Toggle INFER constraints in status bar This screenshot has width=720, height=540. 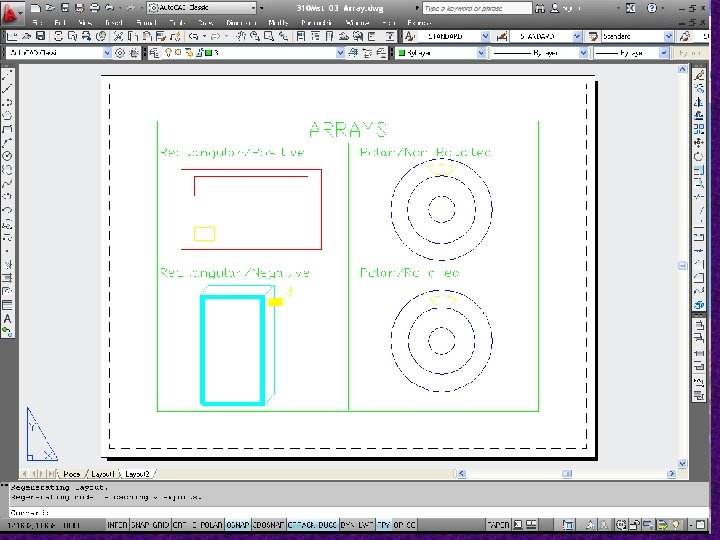[117, 524]
